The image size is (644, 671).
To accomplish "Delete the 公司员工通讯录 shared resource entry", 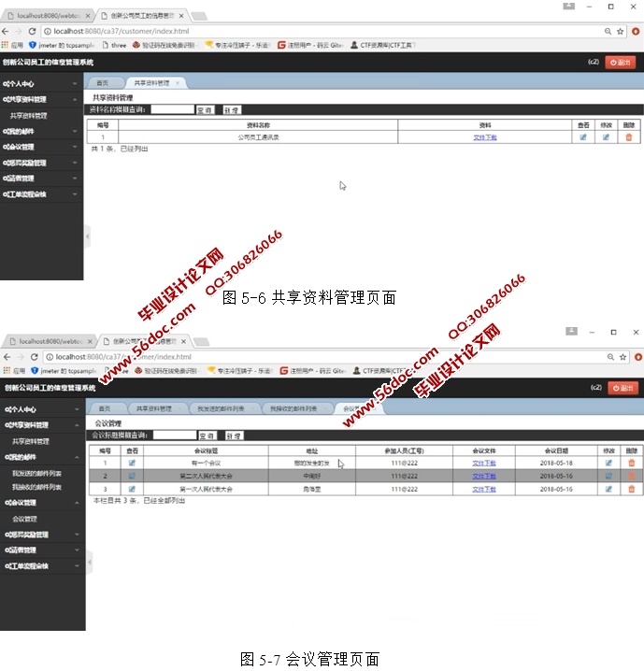I will pos(629,137).
